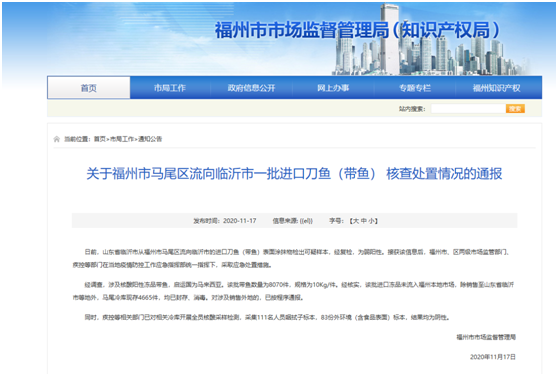Set the font size to 中

point(363,221)
